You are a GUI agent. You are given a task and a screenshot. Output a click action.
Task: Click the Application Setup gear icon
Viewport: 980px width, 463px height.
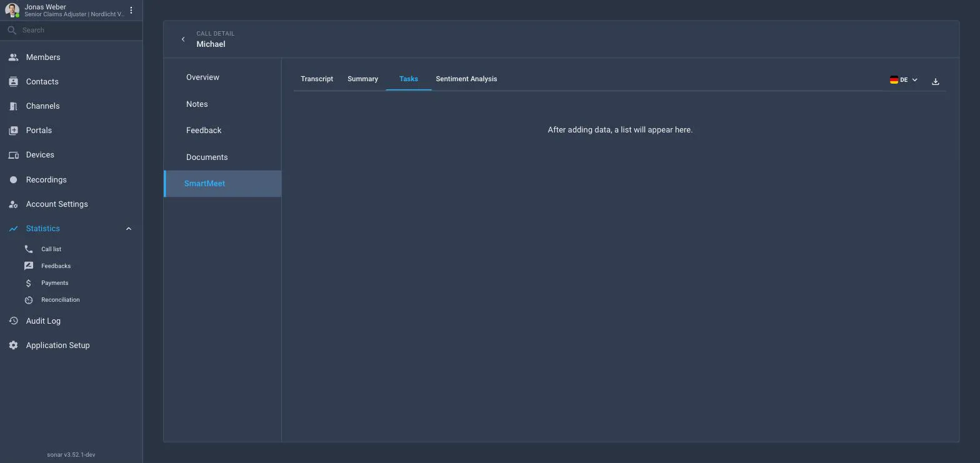(13, 346)
